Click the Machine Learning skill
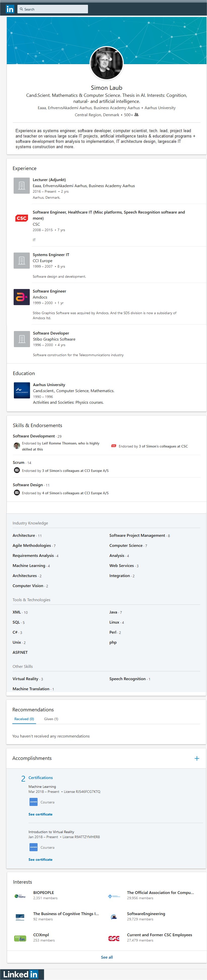 [x=28, y=566]
